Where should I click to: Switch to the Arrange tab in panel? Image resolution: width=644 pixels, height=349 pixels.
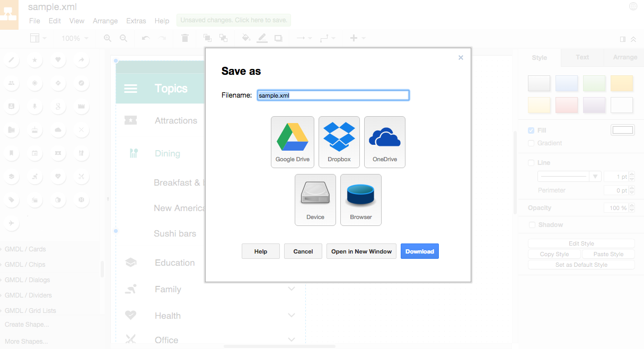[625, 57]
